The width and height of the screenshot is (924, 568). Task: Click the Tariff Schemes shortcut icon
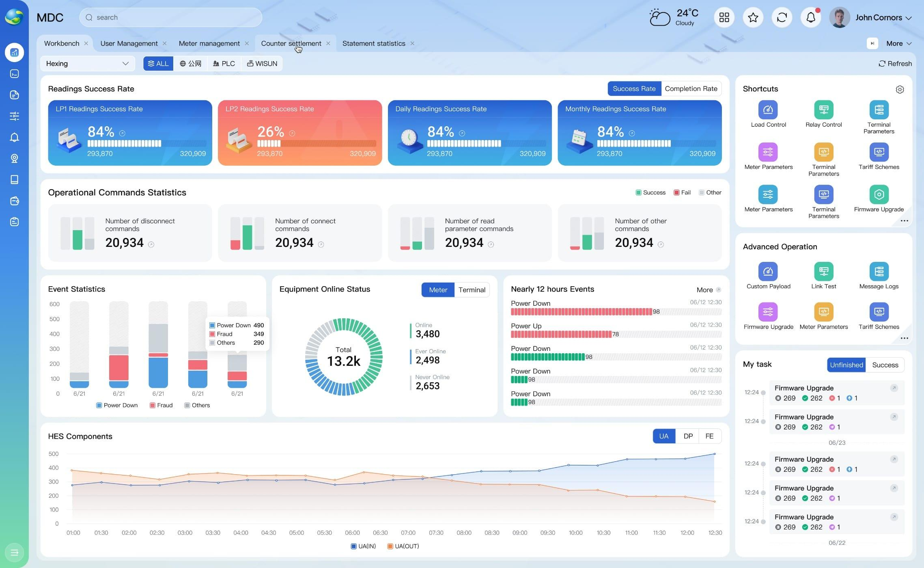click(879, 152)
